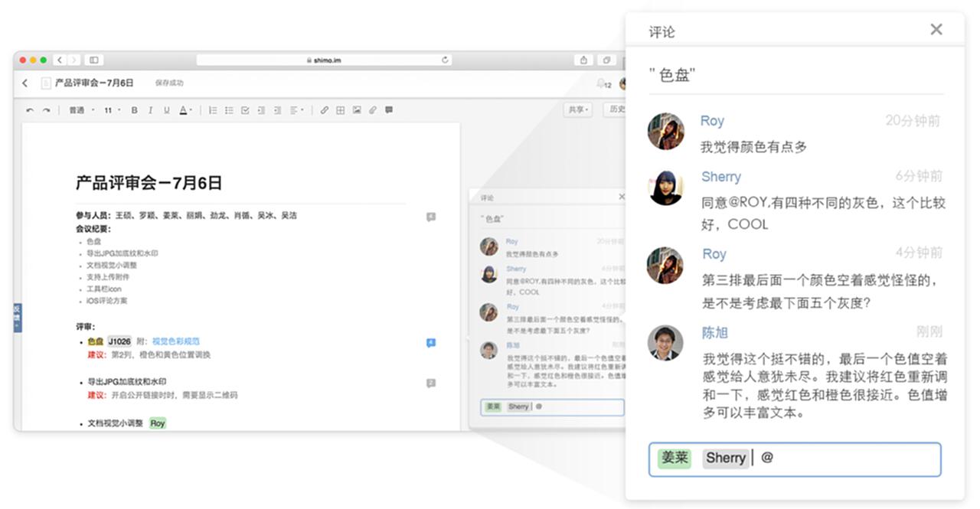Open the 普通 paragraph style dropdown
980x509 pixels.
tap(81, 110)
